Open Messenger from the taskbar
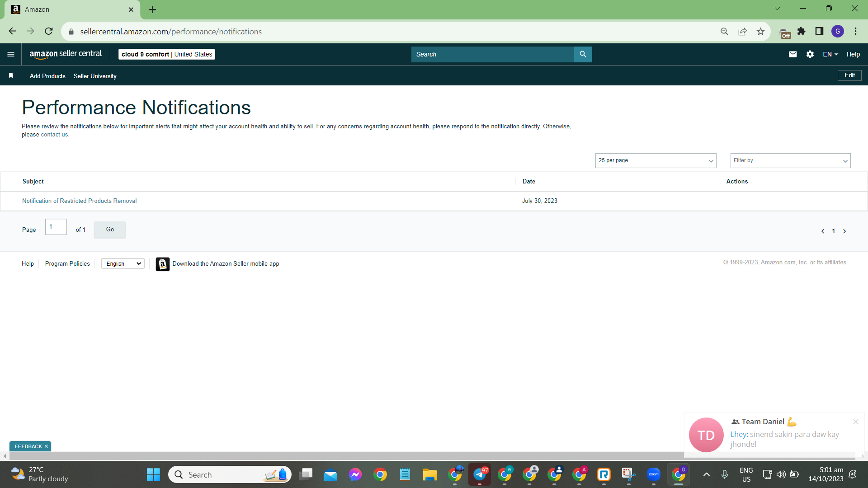Screen dimensions: 868x488 355,474
